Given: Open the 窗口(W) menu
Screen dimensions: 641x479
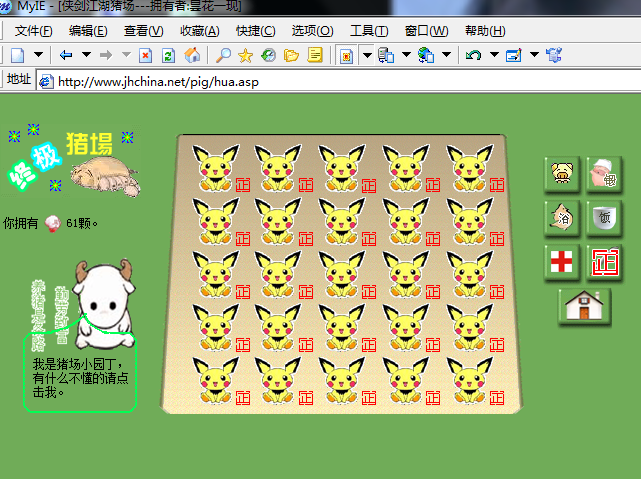Looking at the screenshot, I should pos(426,31).
